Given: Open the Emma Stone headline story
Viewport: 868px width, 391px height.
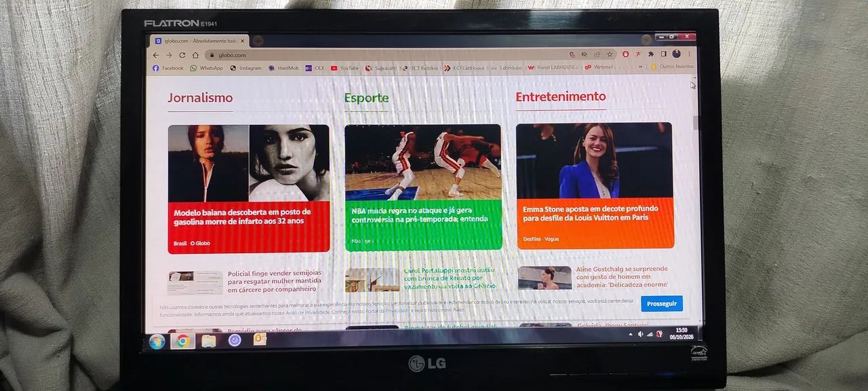Looking at the screenshot, I should [x=590, y=213].
